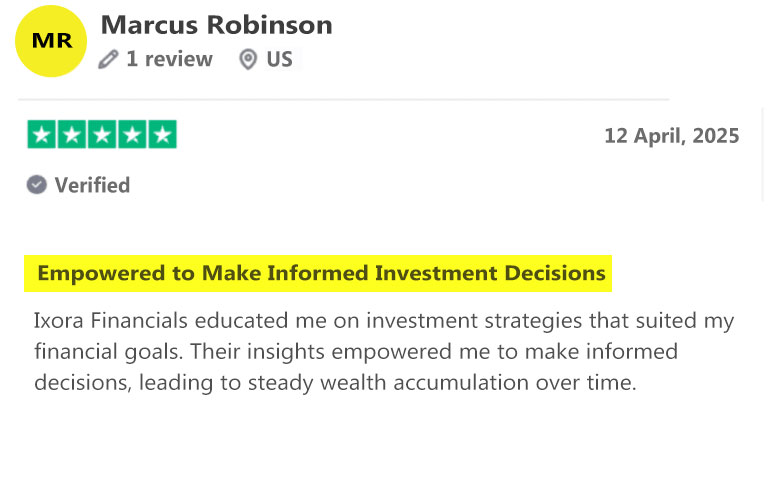The height and width of the screenshot is (497, 768).
Task: Click the review text's second line
Action: pyautogui.click(x=356, y=352)
